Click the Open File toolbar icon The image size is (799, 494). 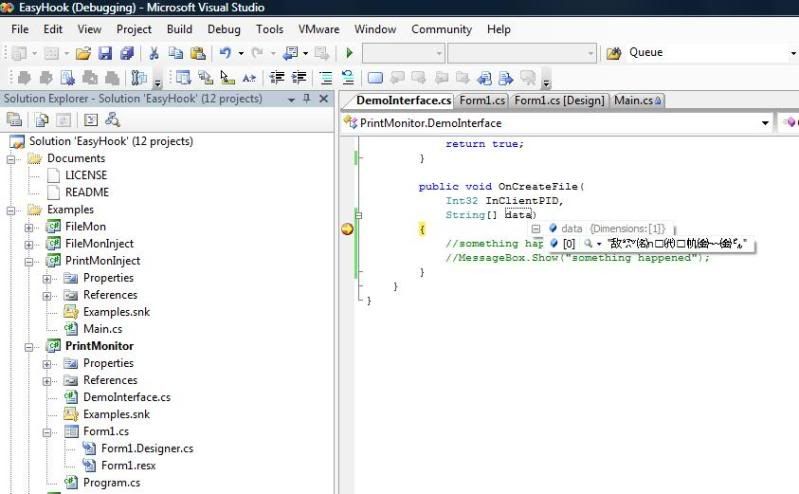click(x=83, y=53)
